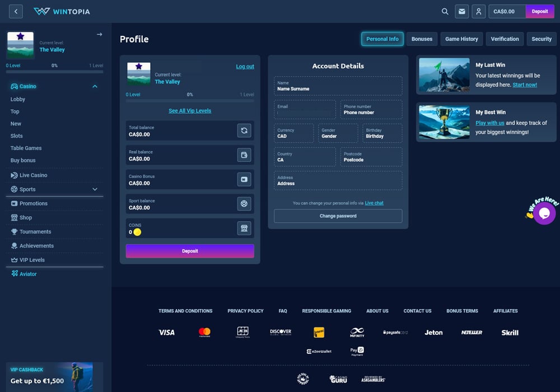This screenshot has width=560, height=392.
Task: Go to Lobby in the sidebar
Action: point(18,99)
